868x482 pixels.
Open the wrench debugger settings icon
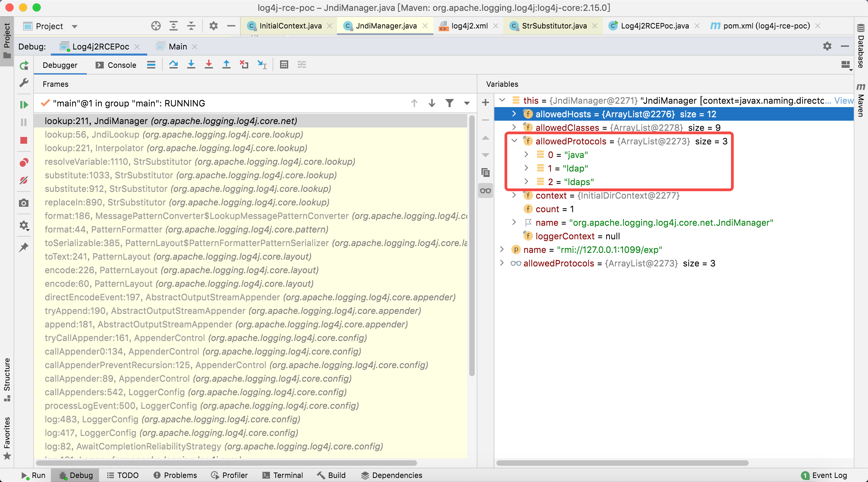(x=24, y=83)
